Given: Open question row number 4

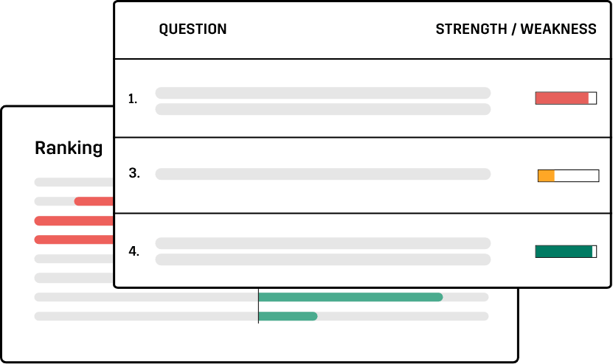Looking at the screenshot, I should pyautogui.click(x=362, y=251).
